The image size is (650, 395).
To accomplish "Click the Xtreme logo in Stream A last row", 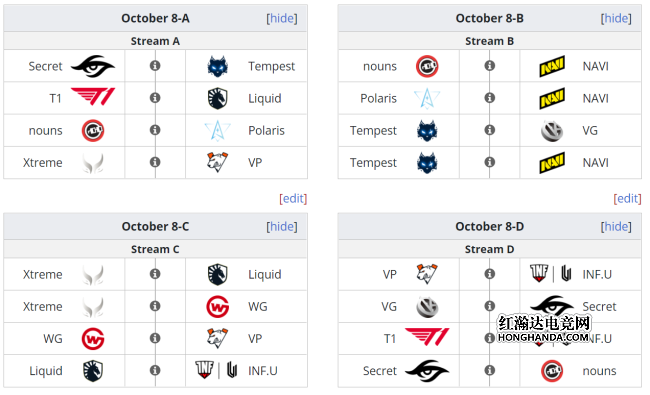I will tap(93, 163).
